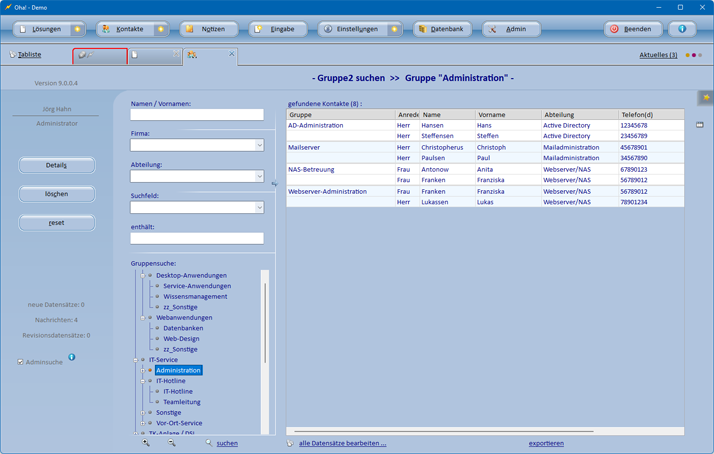Screen dimensions: 714x454
Task: Collapse the Desktop-Anwendungen tree node
Action: point(143,275)
